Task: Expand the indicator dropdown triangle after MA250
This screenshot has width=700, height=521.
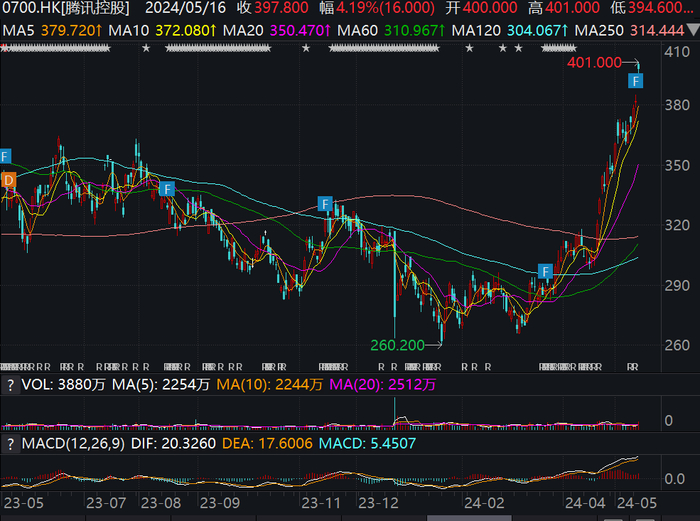Action: coord(693,30)
